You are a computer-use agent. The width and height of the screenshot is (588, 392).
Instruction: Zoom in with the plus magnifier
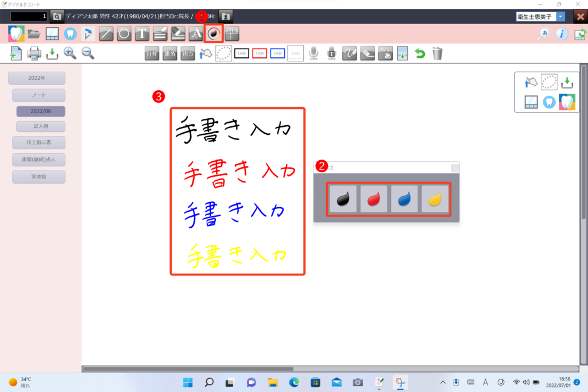pos(70,53)
